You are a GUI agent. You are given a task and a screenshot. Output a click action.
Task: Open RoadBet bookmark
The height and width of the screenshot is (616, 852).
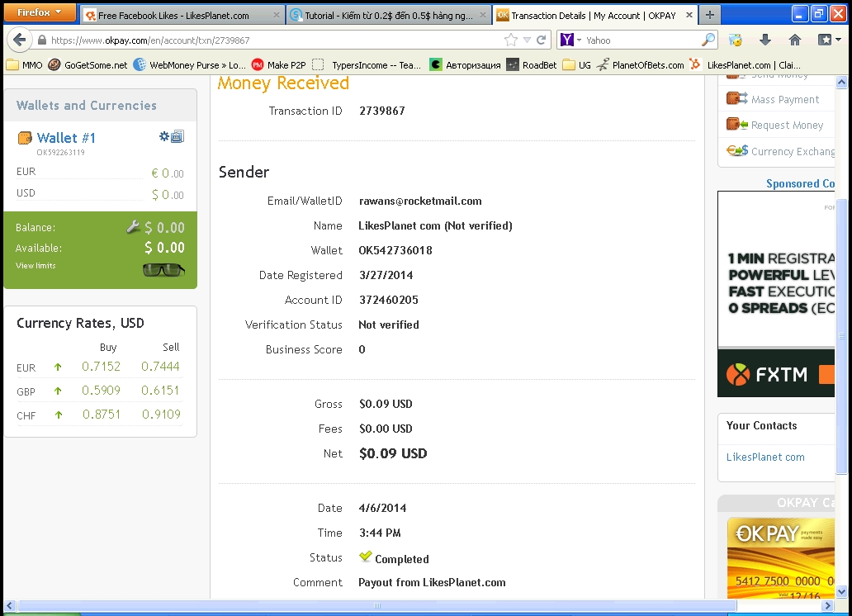532,64
